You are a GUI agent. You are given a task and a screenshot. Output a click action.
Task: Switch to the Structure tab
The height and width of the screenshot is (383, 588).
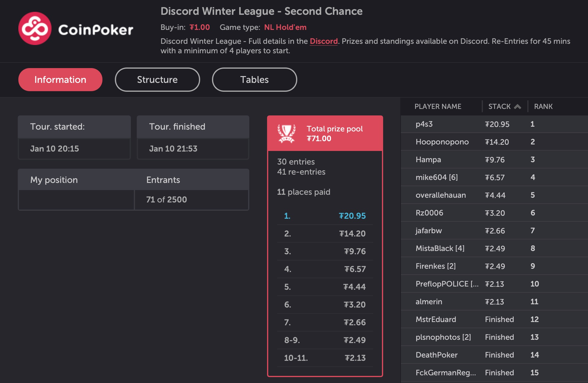[157, 80]
